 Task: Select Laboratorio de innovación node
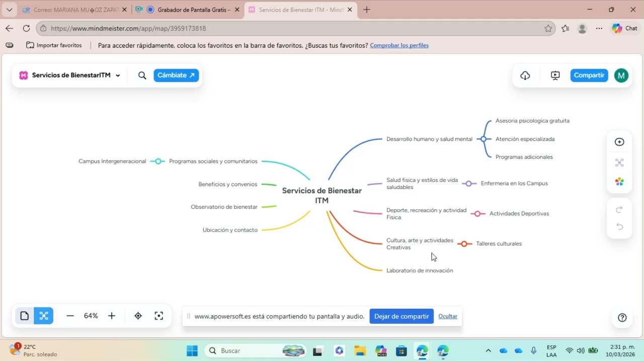pos(420,270)
